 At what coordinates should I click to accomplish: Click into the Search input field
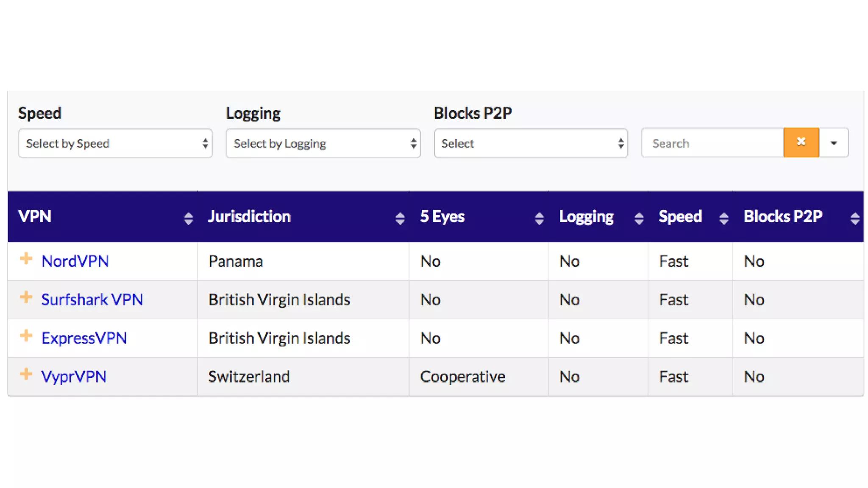(x=712, y=143)
